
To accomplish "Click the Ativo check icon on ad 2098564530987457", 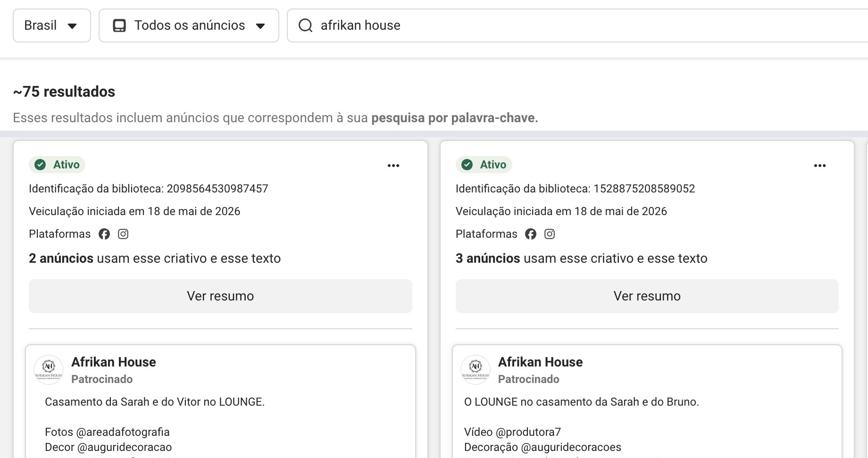I will [x=41, y=165].
